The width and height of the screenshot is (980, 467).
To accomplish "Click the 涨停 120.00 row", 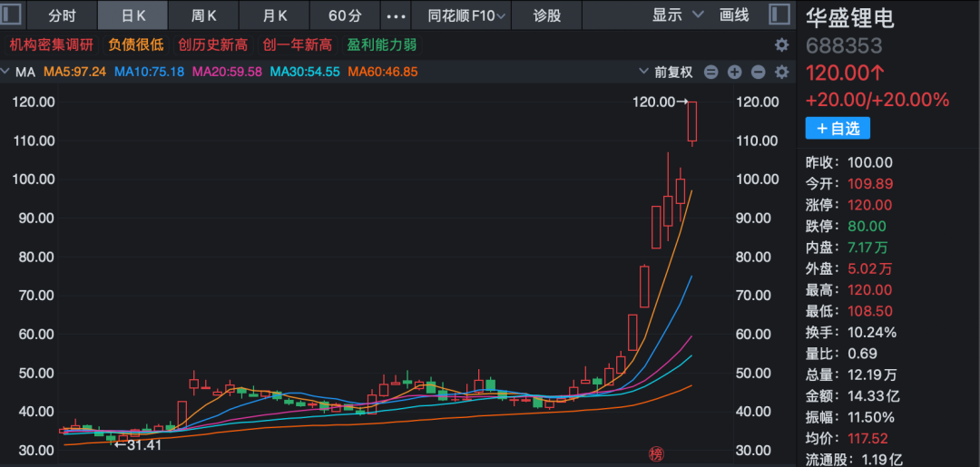I will (x=848, y=206).
